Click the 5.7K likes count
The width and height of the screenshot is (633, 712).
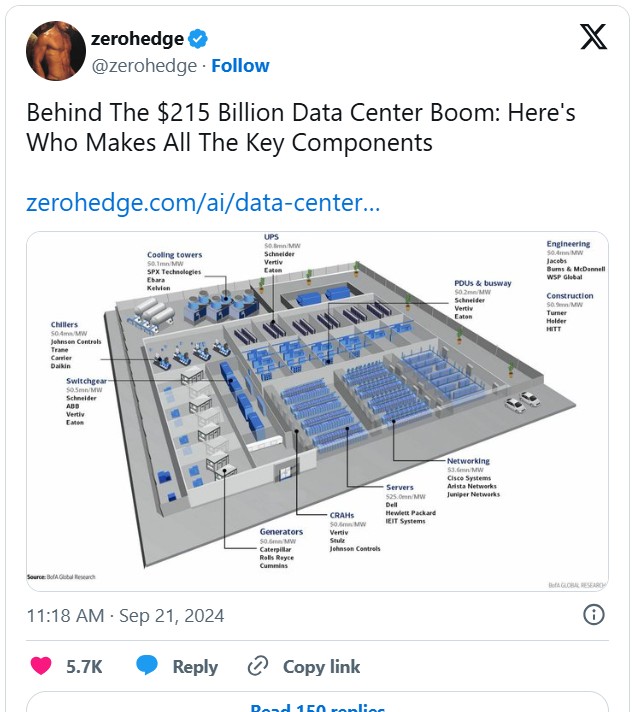coord(84,667)
